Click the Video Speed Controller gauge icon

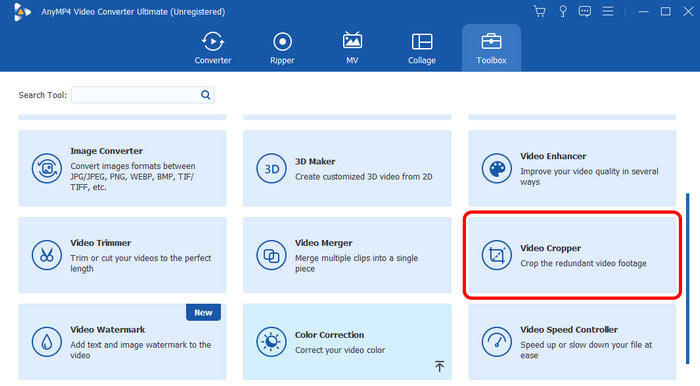click(496, 342)
